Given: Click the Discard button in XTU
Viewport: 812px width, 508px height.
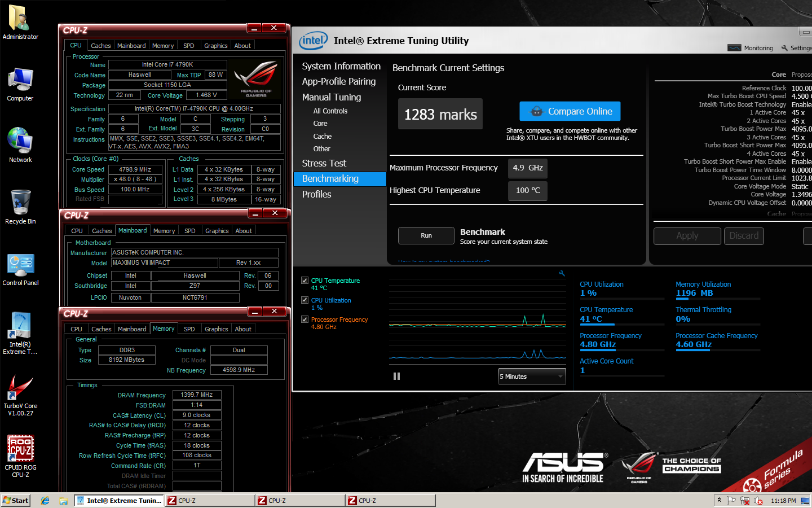Looking at the screenshot, I should click(744, 236).
